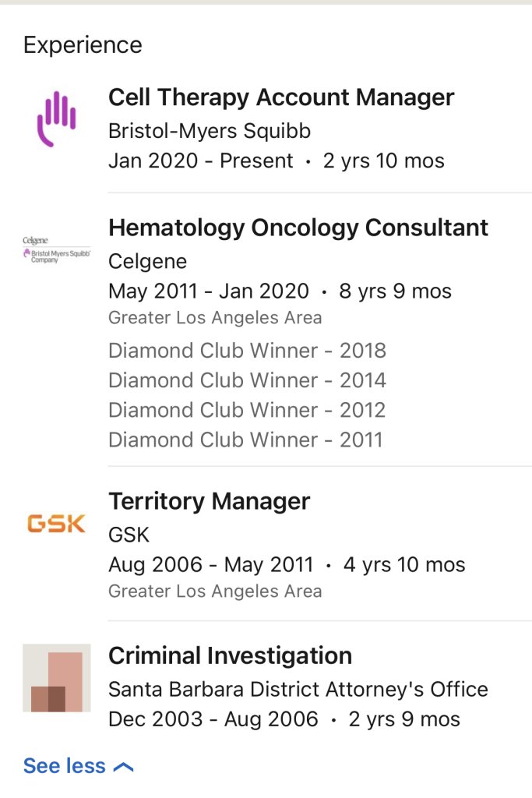
Task: Open the Territory Manager role
Action: point(209,501)
